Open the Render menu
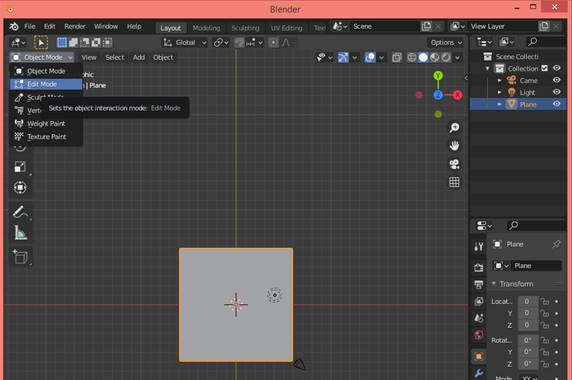Viewport: 572px width, 380px height. 75,27
